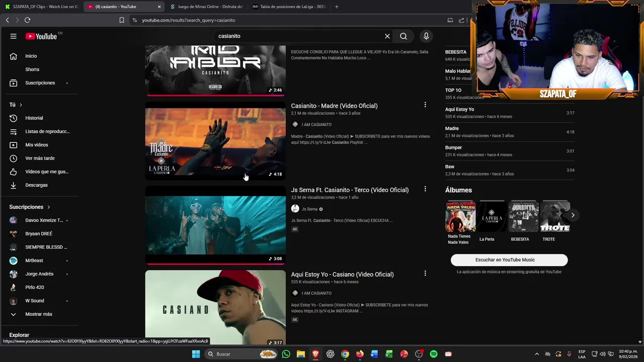Open Casianito - Madre (Video Oficial) title
Screen dimensions: 644x362
click(x=334, y=106)
